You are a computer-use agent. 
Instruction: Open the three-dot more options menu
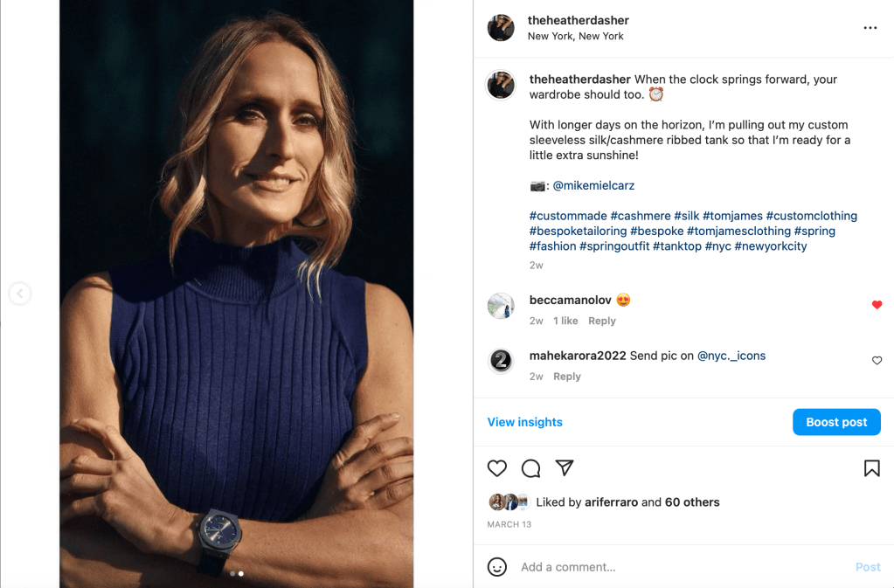coord(870,28)
